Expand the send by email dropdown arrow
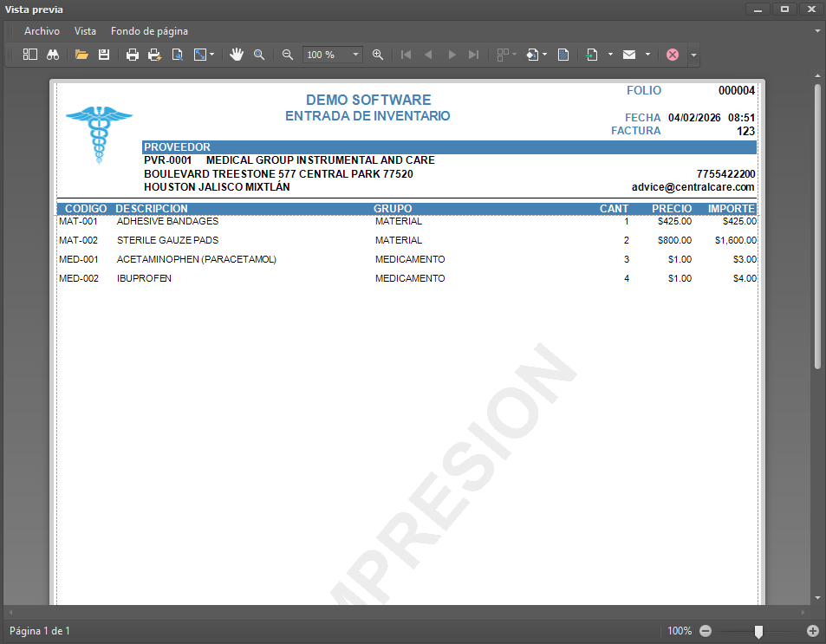Screen dimensions: 826x644 (x=647, y=55)
